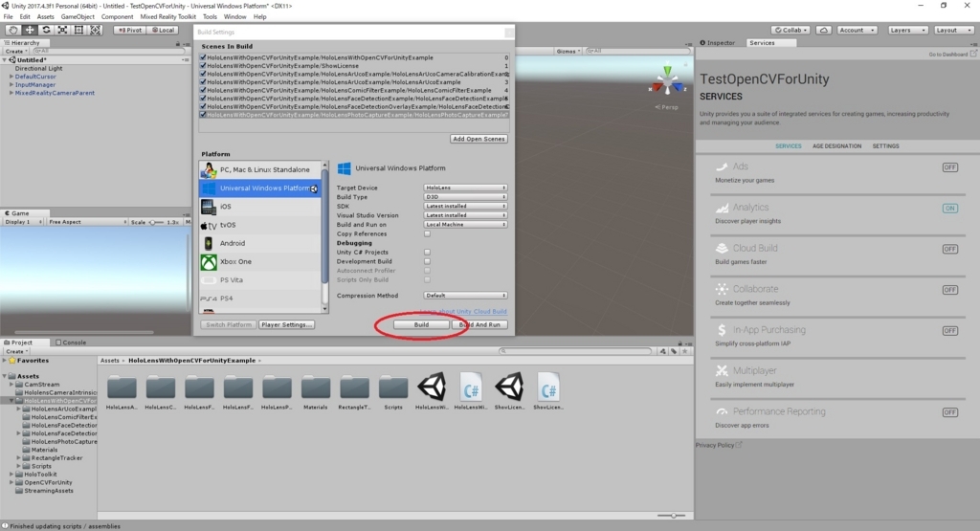Enable the Unity C# Projects checkbox

coord(428,253)
